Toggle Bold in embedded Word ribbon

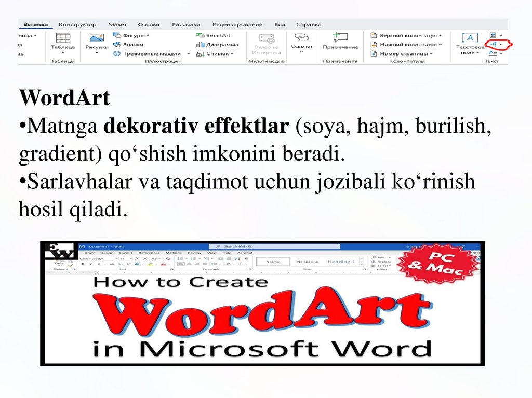[x=83, y=264]
